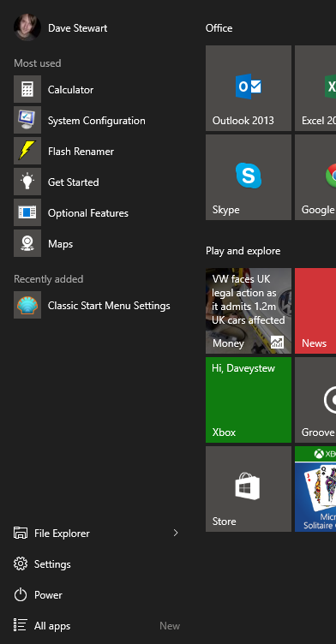
Task: Show the All apps label
Action: click(52, 626)
